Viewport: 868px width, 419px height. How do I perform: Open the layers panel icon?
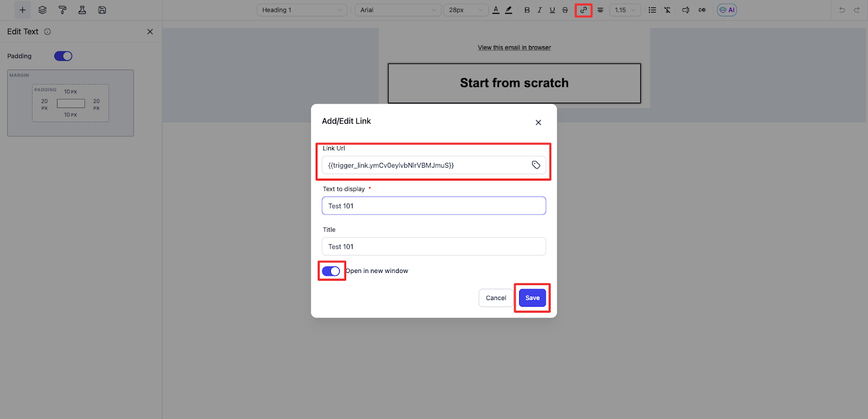(x=42, y=10)
